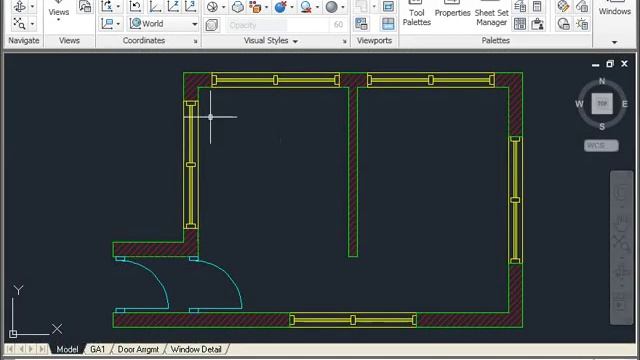Screen dimensions: 640x360
Task: Open the Properties palette button
Action: coord(452,10)
